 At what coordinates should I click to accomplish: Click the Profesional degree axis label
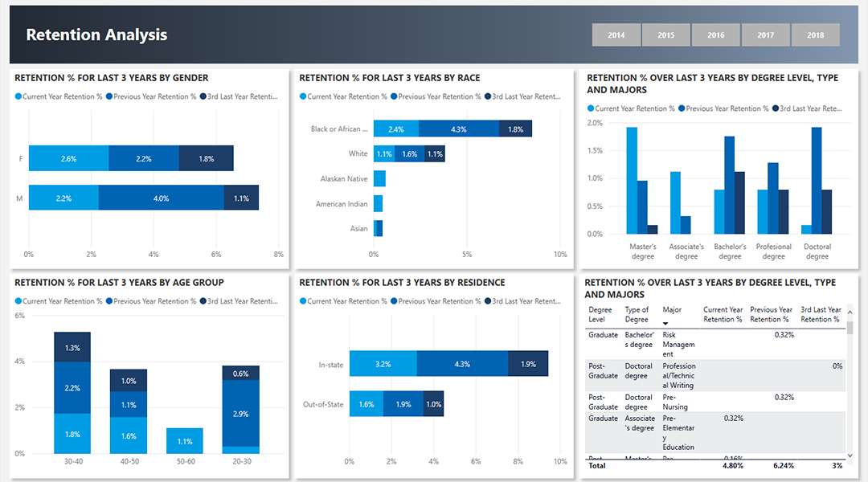tap(773, 251)
